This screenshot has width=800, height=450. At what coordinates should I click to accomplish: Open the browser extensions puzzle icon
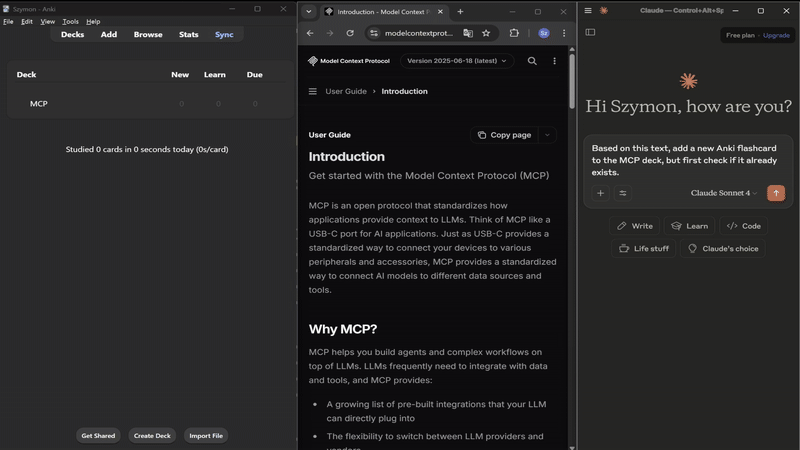coord(514,33)
